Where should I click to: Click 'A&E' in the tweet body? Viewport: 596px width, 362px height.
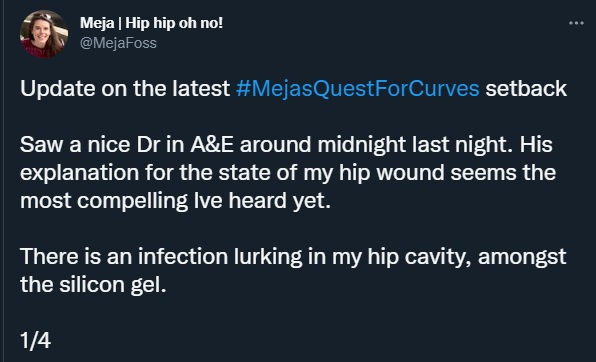point(212,145)
